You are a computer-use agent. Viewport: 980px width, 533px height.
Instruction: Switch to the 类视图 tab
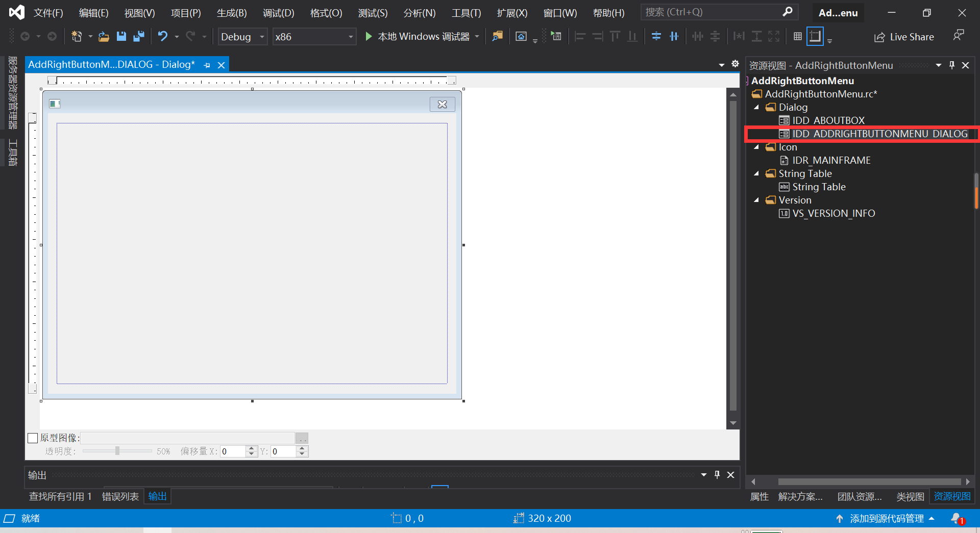tap(911, 496)
